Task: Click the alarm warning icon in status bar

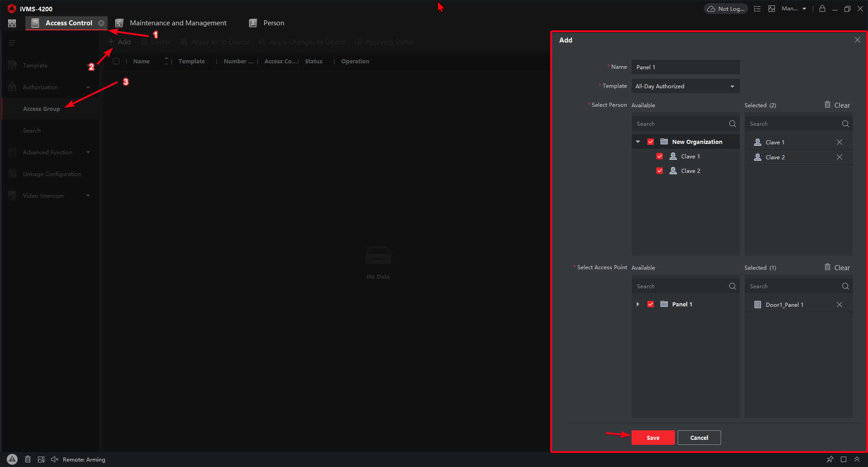Action: (12, 459)
